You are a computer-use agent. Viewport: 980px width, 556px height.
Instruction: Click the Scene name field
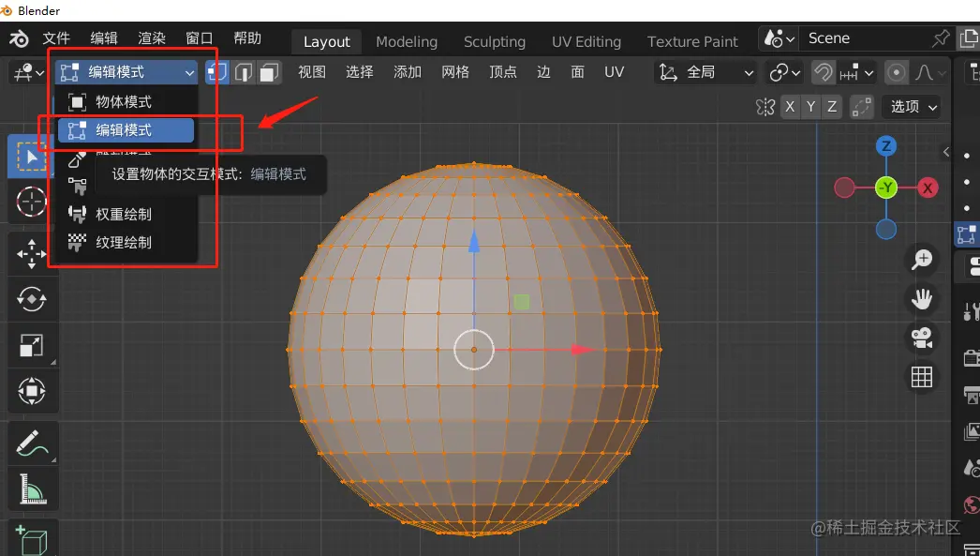point(866,38)
